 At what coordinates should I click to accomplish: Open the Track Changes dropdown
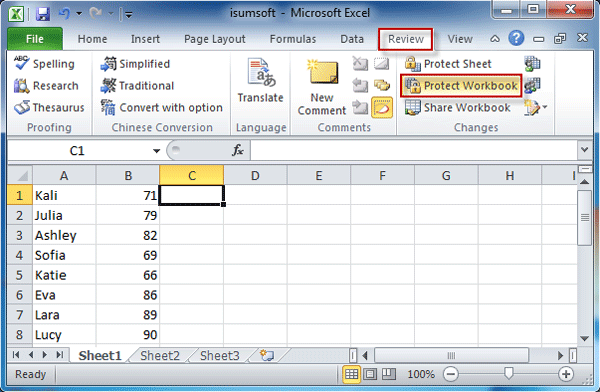coord(536,108)
